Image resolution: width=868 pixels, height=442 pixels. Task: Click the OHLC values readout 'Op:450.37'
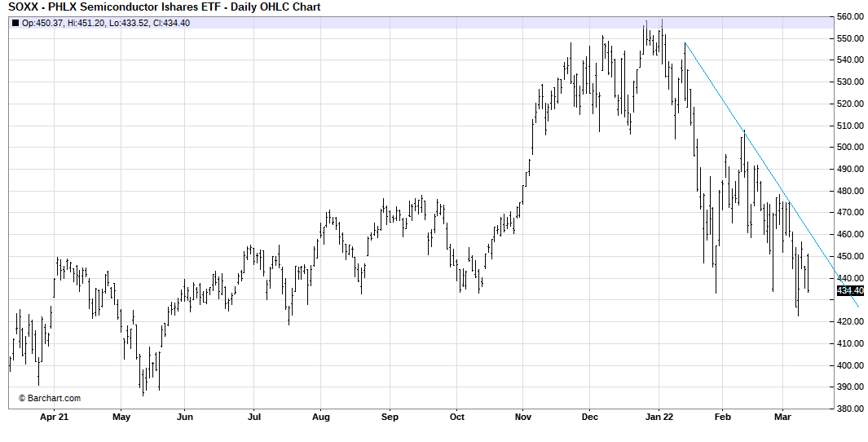coord(44,24)
